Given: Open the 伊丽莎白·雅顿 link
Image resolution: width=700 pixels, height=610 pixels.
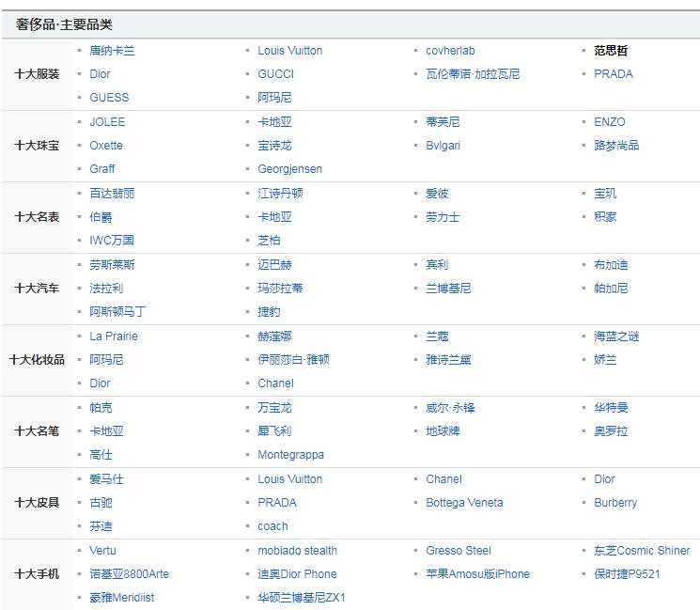Looking at the screenshot, I should click(x=293, y=360).
